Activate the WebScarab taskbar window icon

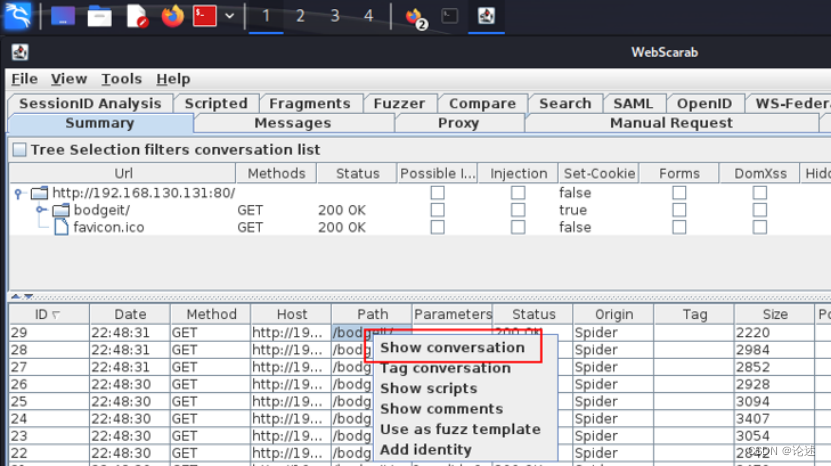point(486,16)
